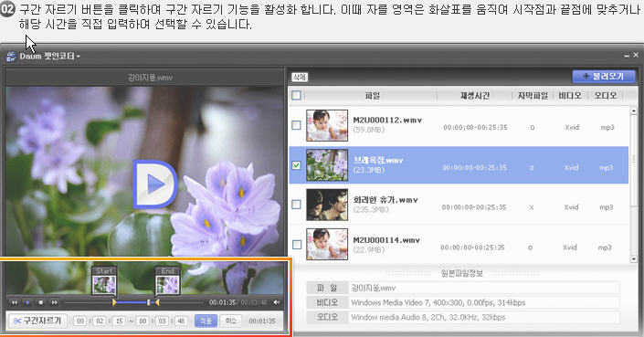Click start time minutes field 02
This screenshot has height=337, width=644.
pyautogui.click(x=100, y=321)
